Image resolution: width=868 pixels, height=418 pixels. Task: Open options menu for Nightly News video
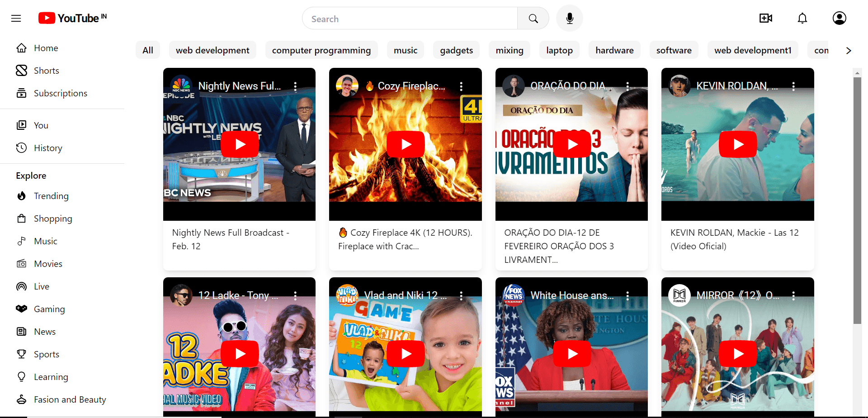[295, 86]
